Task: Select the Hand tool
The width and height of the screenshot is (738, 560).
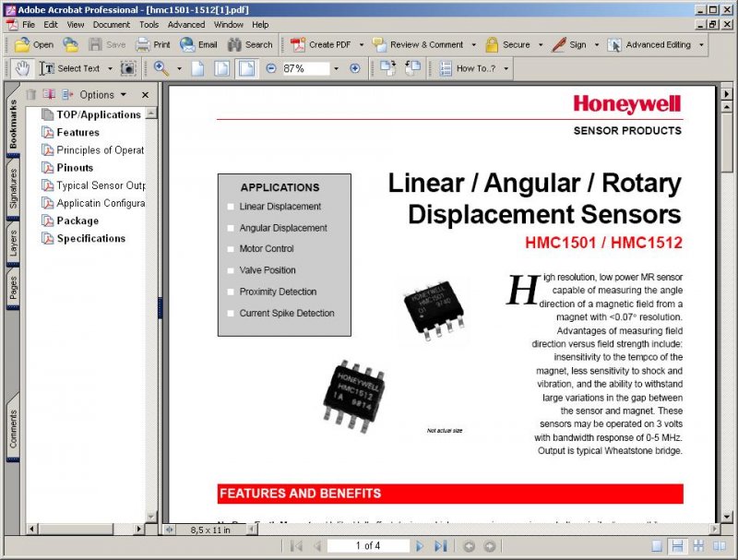Action: pos(22,68)
